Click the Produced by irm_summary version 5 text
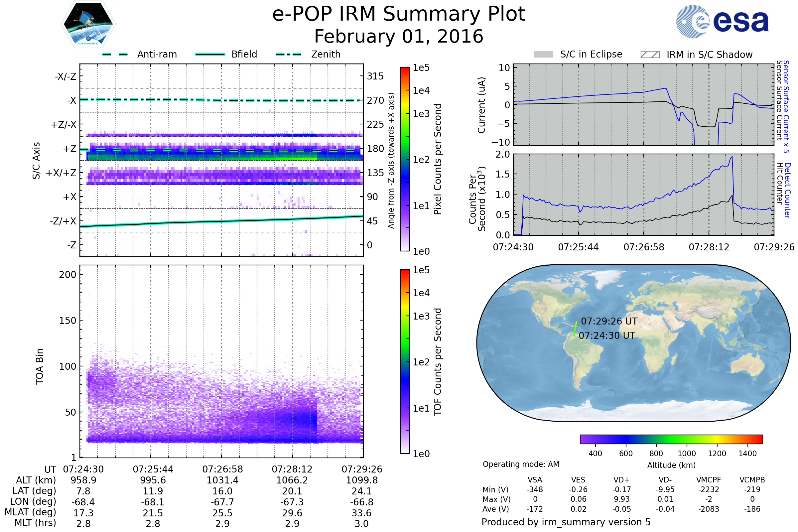 [x=566, y=522]
